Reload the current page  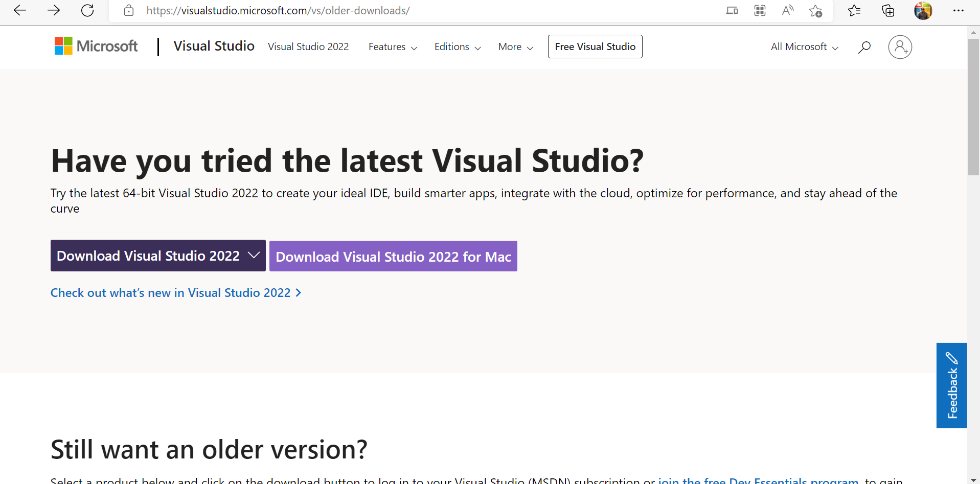tap(87, 10)
